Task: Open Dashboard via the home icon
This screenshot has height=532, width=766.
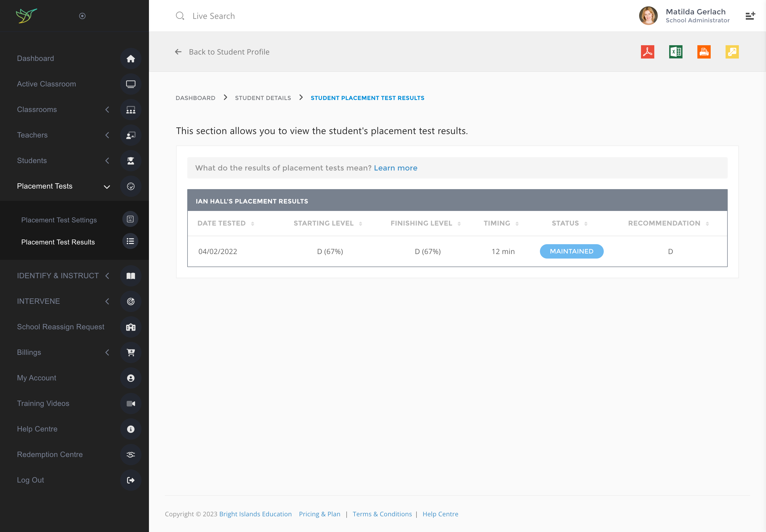Action: 131,59
